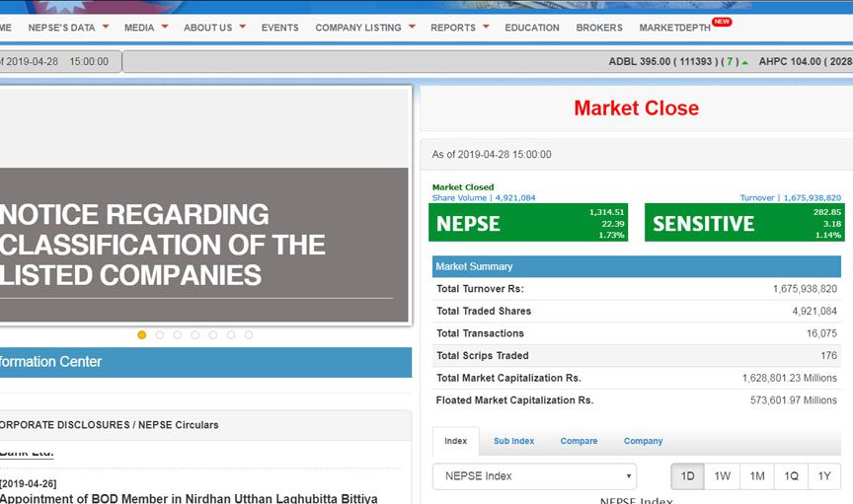Image resolution: width=853 pixels, height=504 pixels.
Task: Expand the Media menu
Action: 145,28
